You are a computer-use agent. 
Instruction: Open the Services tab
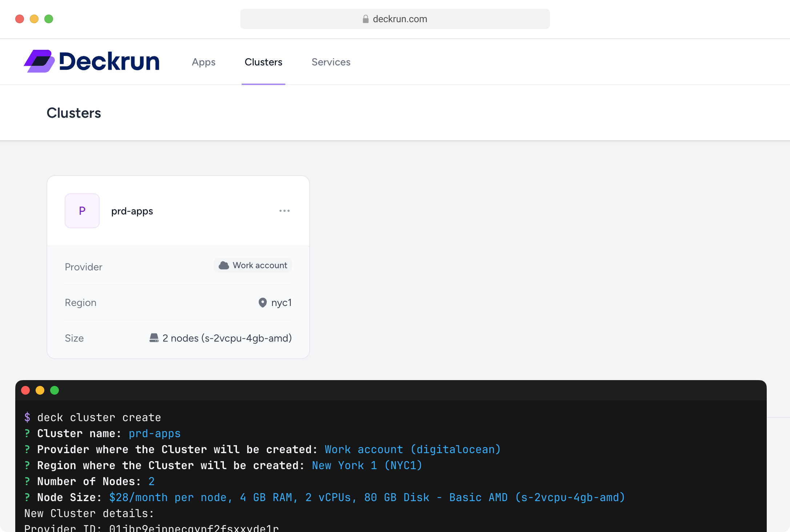(331, 62)
